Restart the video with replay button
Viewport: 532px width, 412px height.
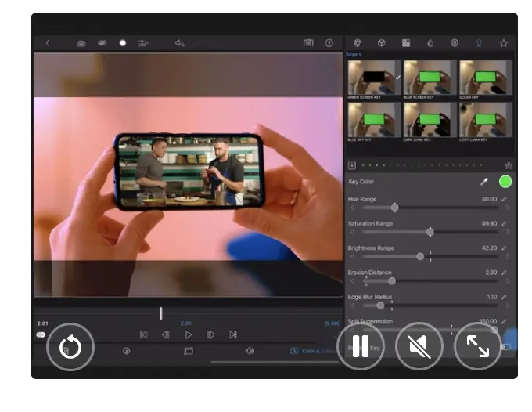click(x=70, y=347)
